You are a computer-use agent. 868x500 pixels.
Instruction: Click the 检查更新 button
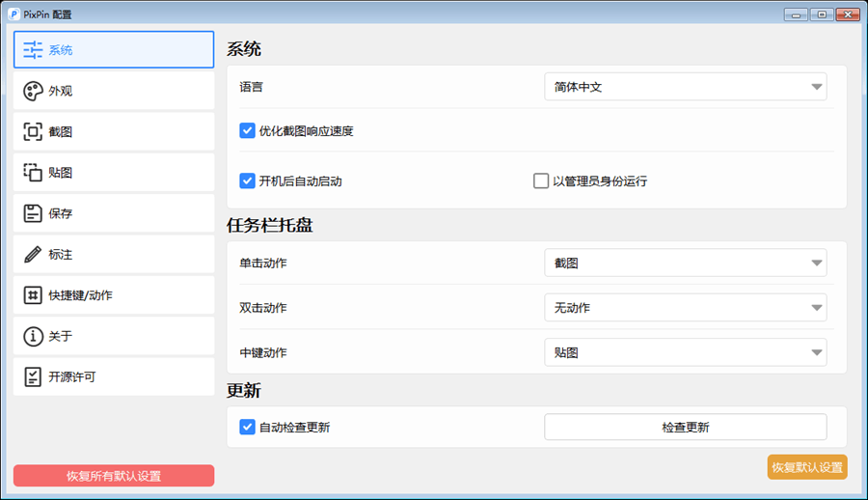(x=686, y=427)
